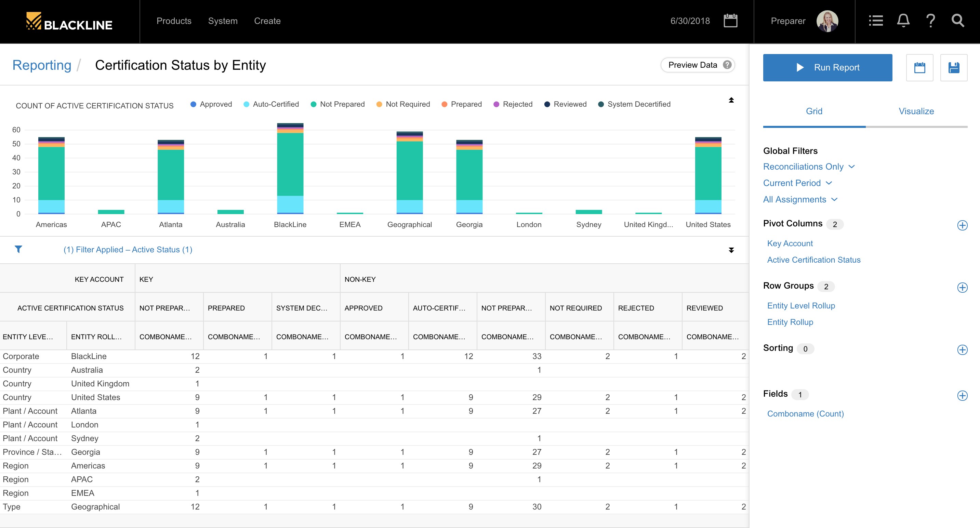
Task: Toggle the Auto-Certified legend series
Action: point(271,104)
